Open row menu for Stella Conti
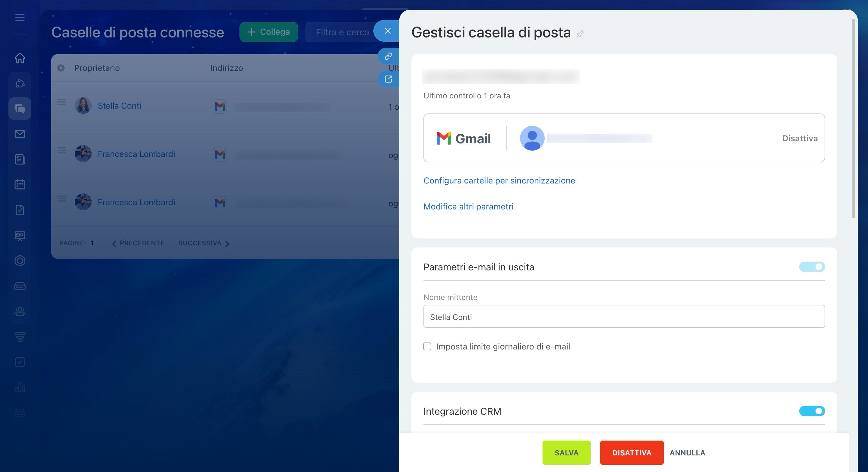The height and width of the screenshot is (472, 868). click(x=61, y=102)
